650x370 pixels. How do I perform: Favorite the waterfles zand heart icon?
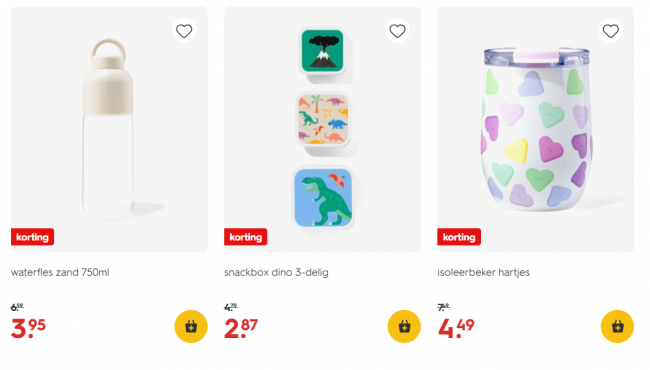point(184,31)
